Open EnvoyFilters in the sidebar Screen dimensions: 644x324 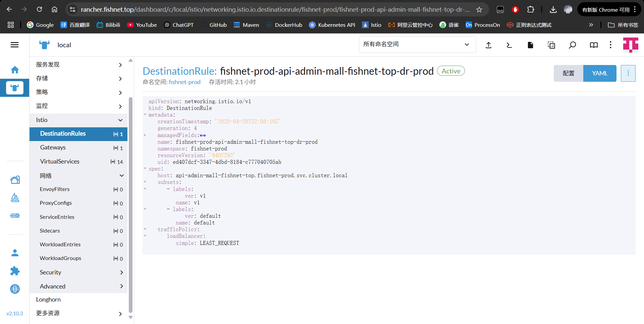78,189
